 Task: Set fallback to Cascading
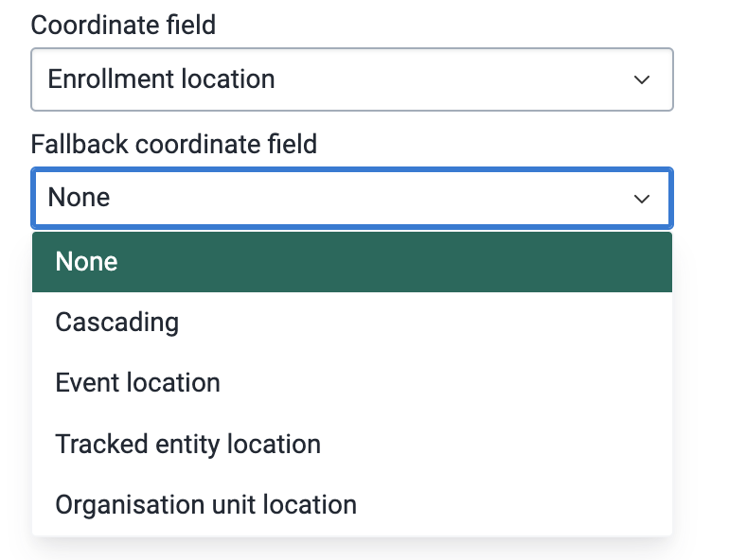pos(352,323)
